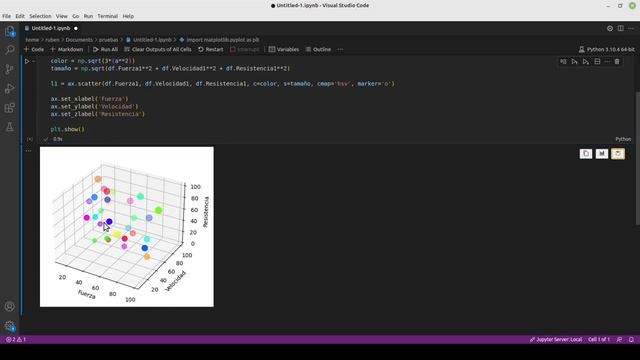This screenshot has height=360, width=640.
Task: Open cell More Actions ellipsis
Action: (607, 62)
